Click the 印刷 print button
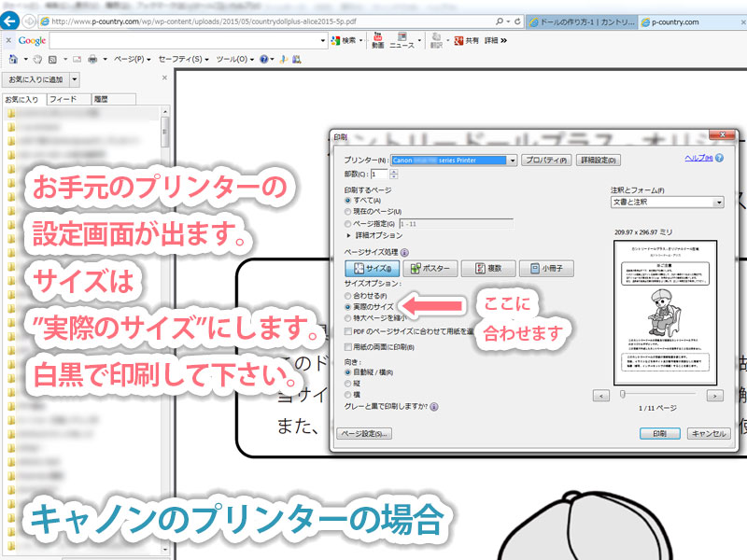The height and width of the screenshot is (560, 747). [660, 434]
